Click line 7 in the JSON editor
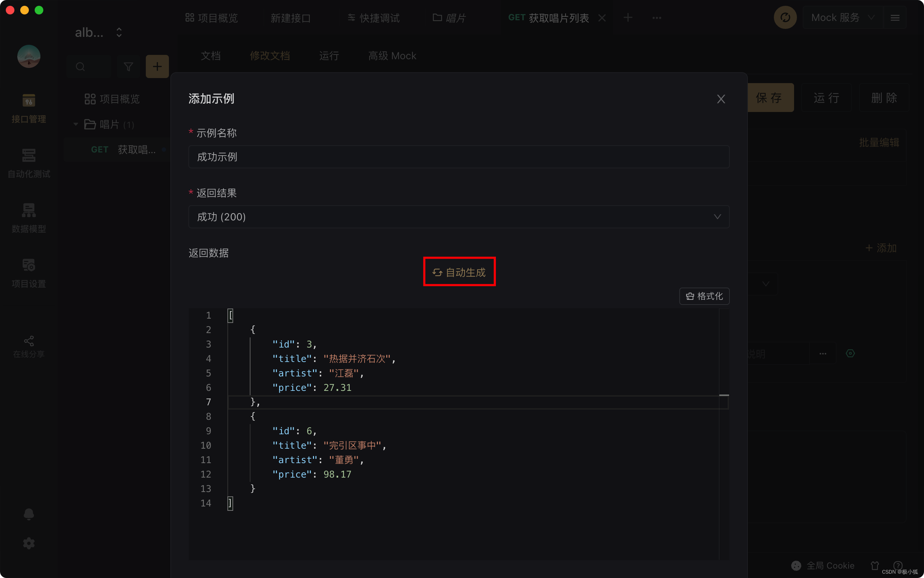Image resolution: width=924 pixels, height=578 pixels. 477,402
